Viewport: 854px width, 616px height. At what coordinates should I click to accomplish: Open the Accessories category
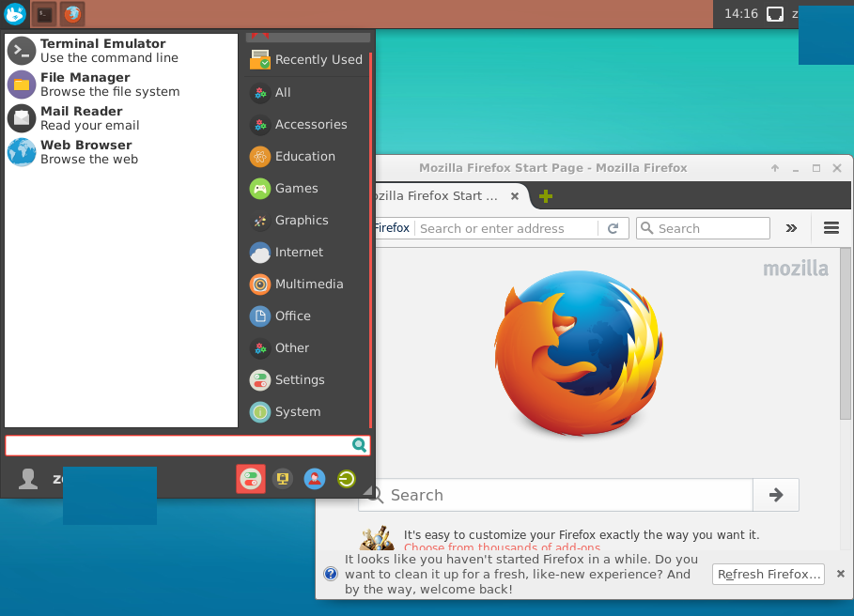(x=306, y=125)
